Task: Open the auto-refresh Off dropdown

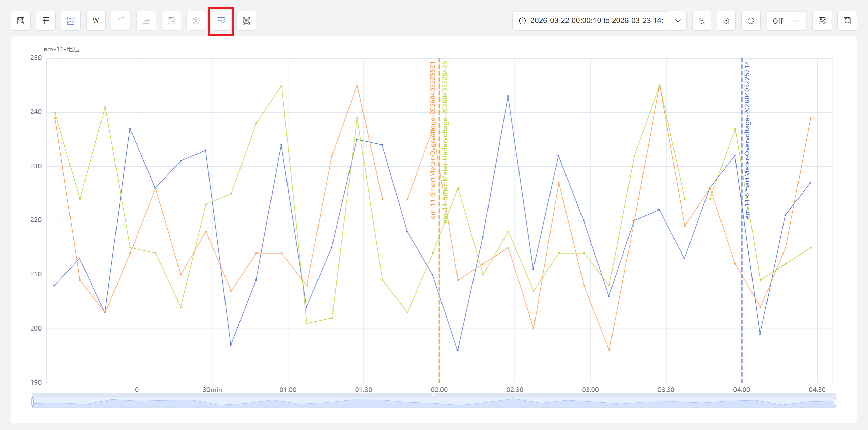Action: point(786,21)
